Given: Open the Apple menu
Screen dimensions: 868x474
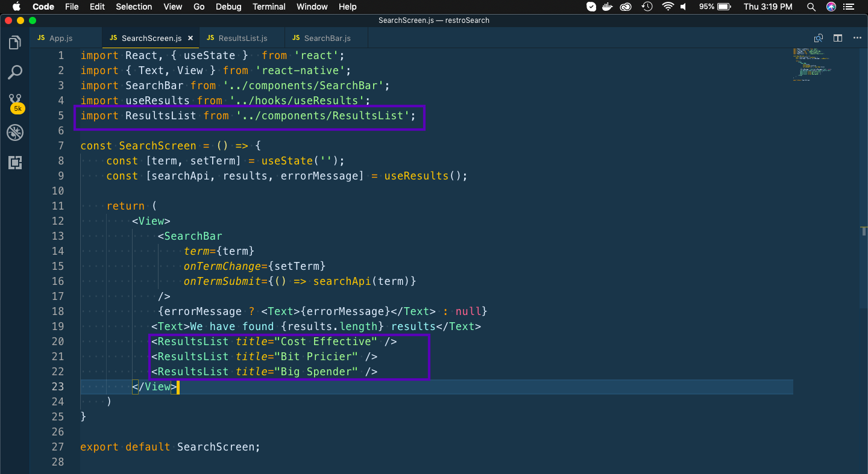Looking at the screenshot, I should click(x=16, y=7).
